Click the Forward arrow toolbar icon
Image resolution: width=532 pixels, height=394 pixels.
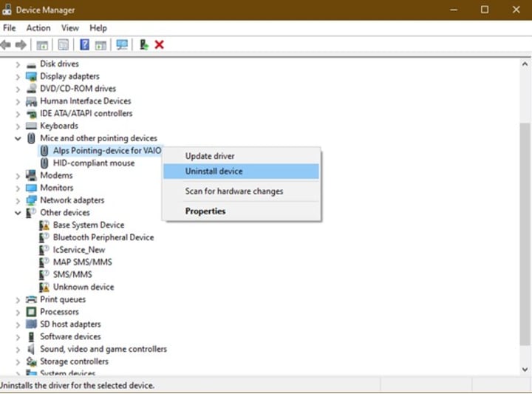pyautogui.click(x=21, y=45)
